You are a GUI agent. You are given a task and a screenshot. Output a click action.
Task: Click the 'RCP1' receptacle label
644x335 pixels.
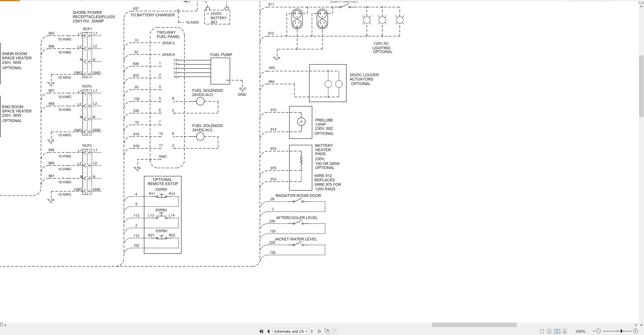click(x=87, y=29)
